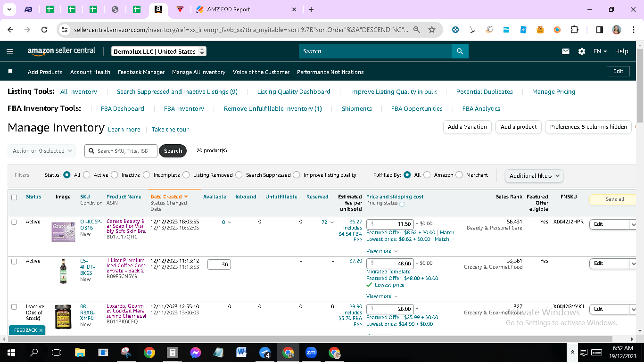
Task: Select the All status radio button
Action: click(67, 175)
